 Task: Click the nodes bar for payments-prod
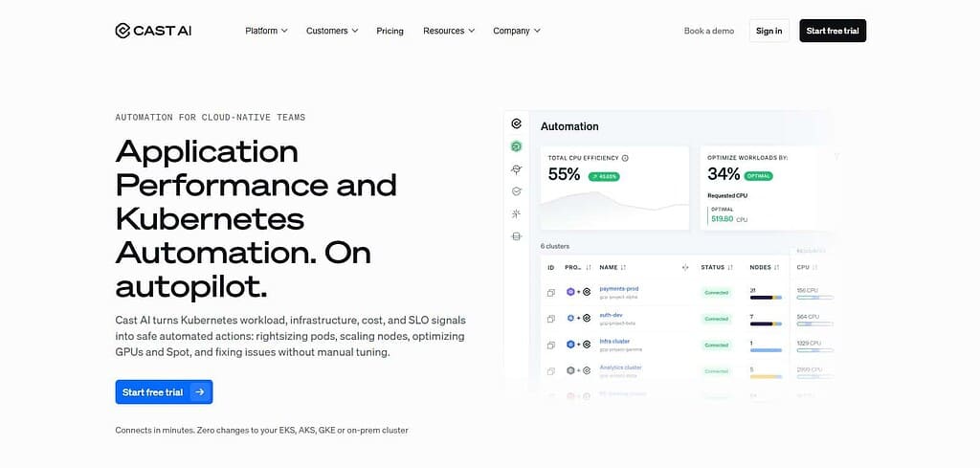[x=766, y=298]
